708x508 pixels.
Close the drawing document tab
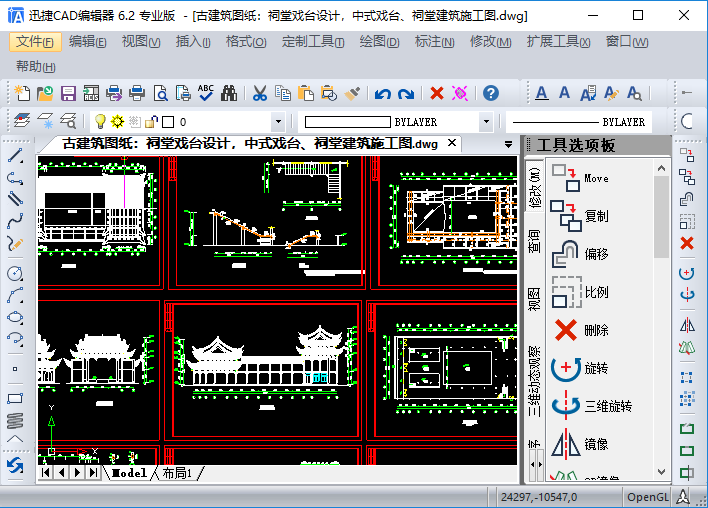pyautogui.click(x=452, y=143)
